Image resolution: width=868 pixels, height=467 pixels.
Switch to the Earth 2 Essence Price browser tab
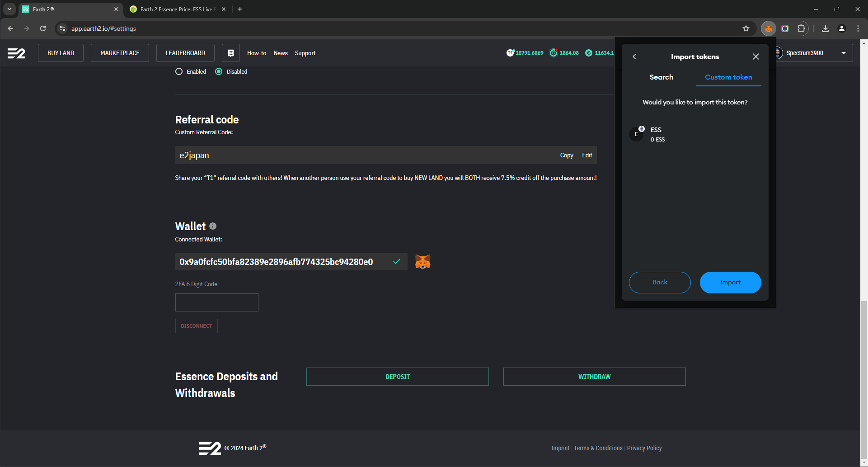coord(176,9)
